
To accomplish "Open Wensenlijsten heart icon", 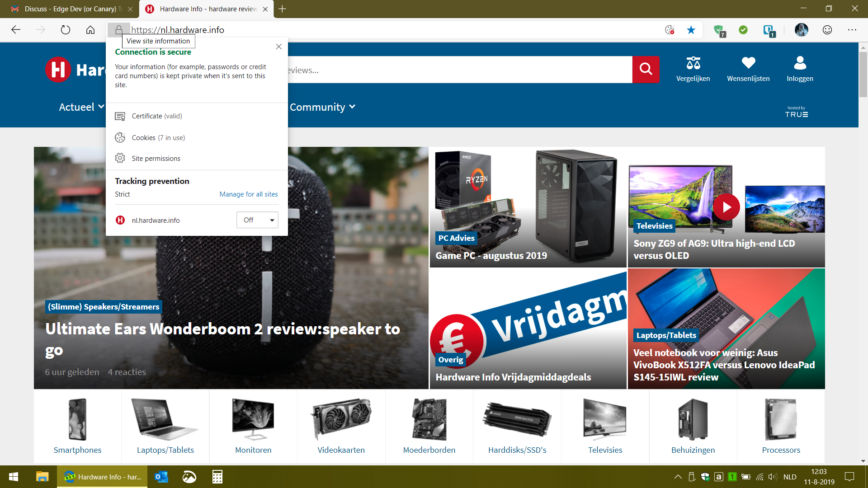I will pos(748,63).
